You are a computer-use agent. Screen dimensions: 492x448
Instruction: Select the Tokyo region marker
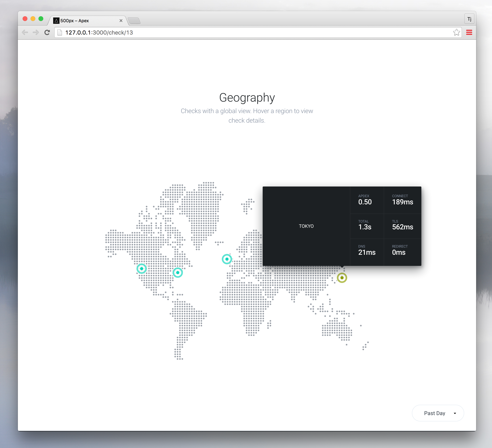342,278
